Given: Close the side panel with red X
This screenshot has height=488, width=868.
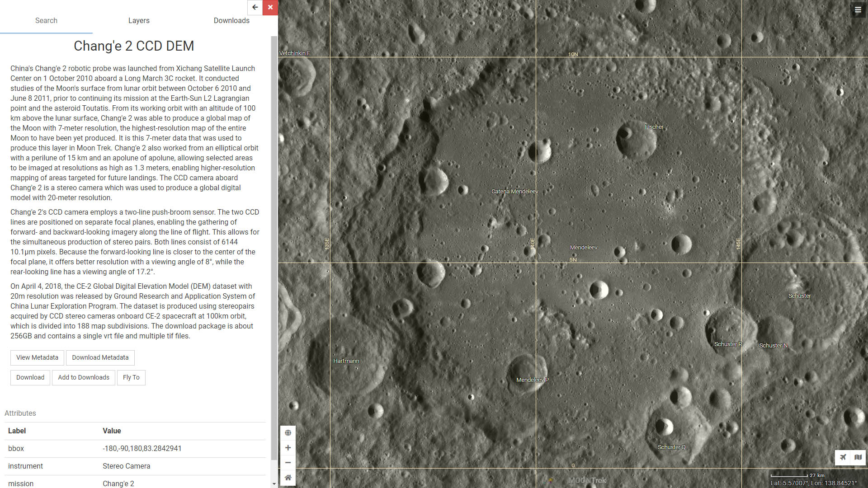Looking at the screenshot, I should (x=270, y=7).
